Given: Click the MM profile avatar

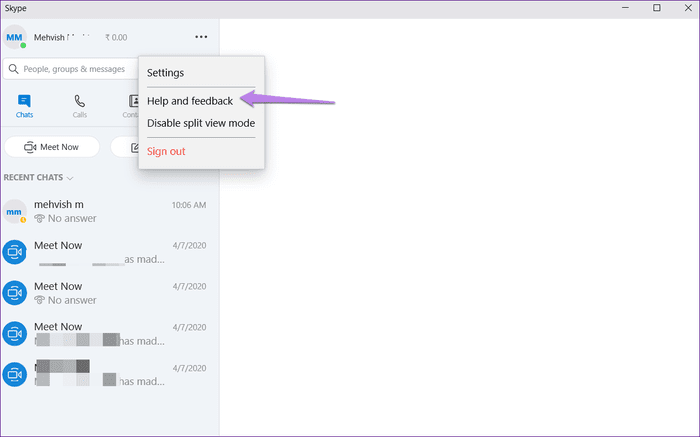Looking at the screenshot, I should tap(14, 37).
